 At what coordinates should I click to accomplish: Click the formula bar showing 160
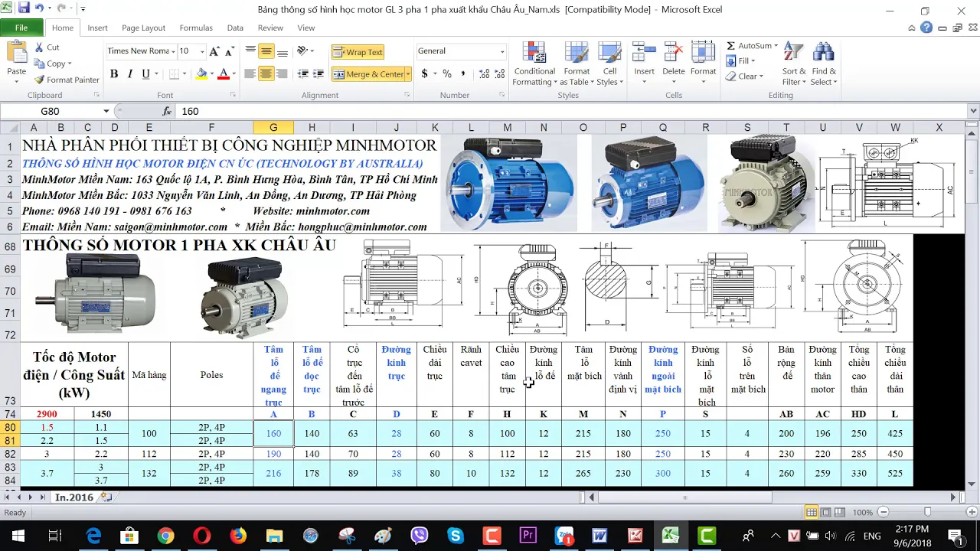[x=573, y=111]
